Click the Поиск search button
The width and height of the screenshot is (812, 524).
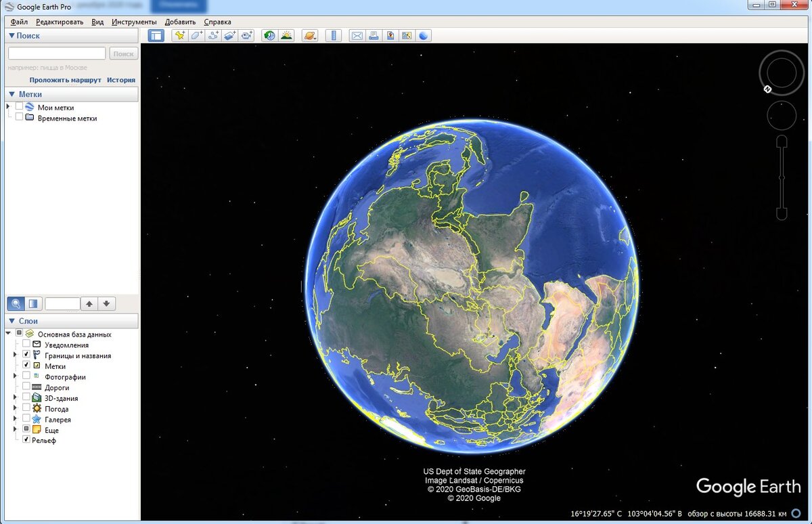click(123, 53)
